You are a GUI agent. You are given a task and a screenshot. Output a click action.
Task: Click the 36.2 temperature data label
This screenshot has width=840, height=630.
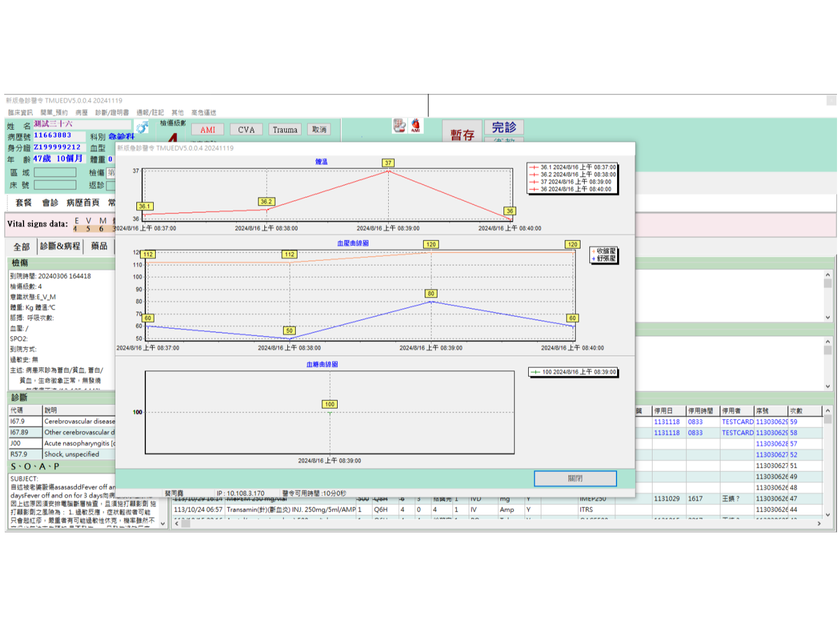click(x=266, y=201)
